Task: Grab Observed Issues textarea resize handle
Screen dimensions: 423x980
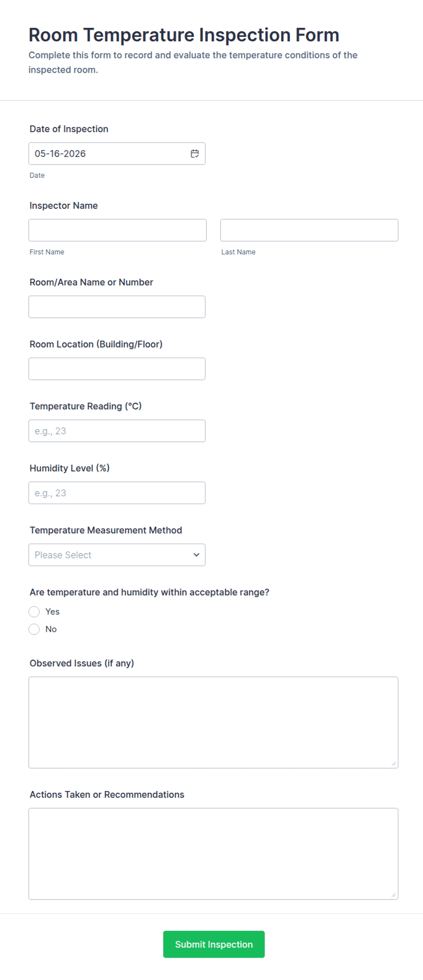Action: tap(393, 764)
